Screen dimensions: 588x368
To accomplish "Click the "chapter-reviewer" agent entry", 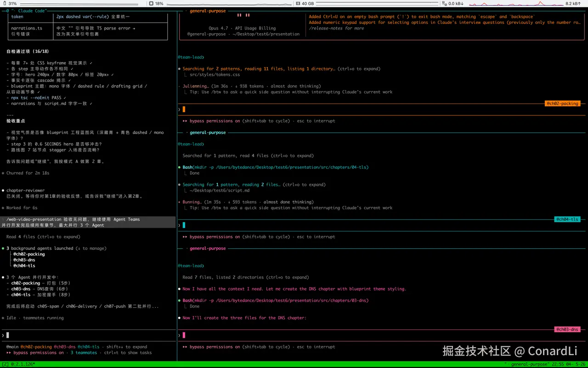I will (25, 190).
